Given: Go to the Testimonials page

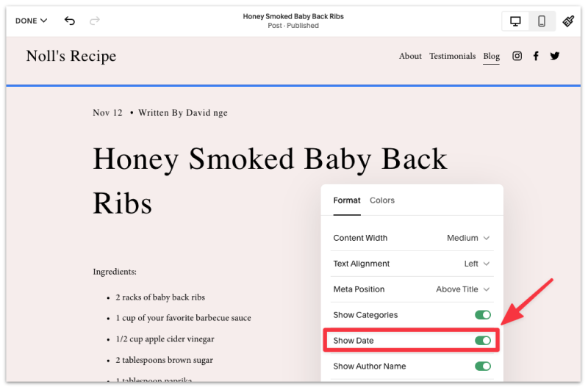Looking at the screenshot, I should click(452, 56).
